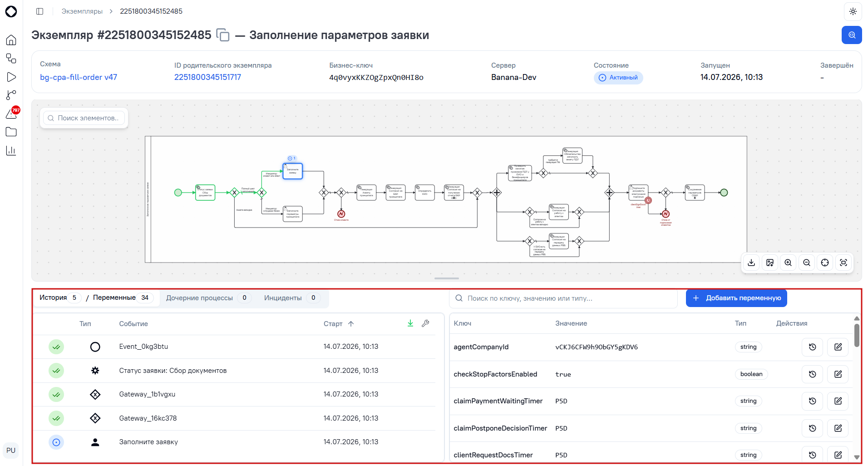Open the bg-cpa-fill-order v47 schema link
Viewport: 868px width, 466px height.
[79, 77]
